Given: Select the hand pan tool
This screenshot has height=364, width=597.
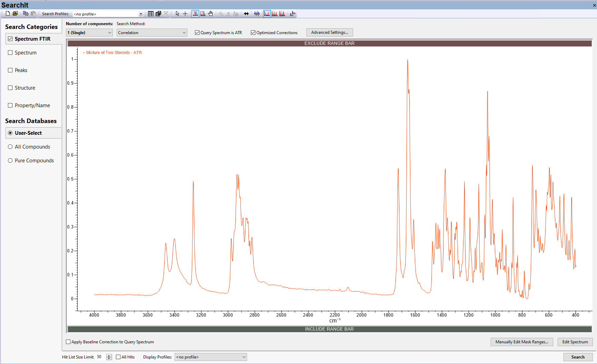Looking at the screenshot, I should click(211, 14).
